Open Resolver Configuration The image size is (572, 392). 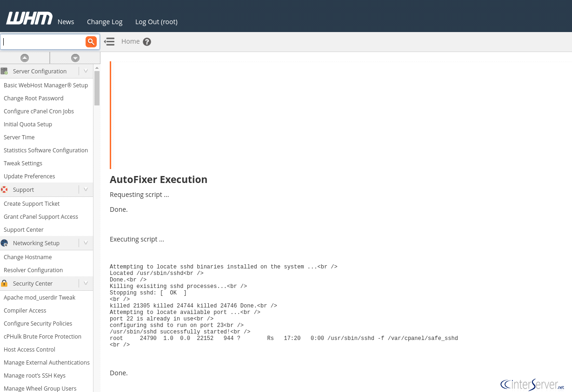pyautogui.click(x=33, y=270)
